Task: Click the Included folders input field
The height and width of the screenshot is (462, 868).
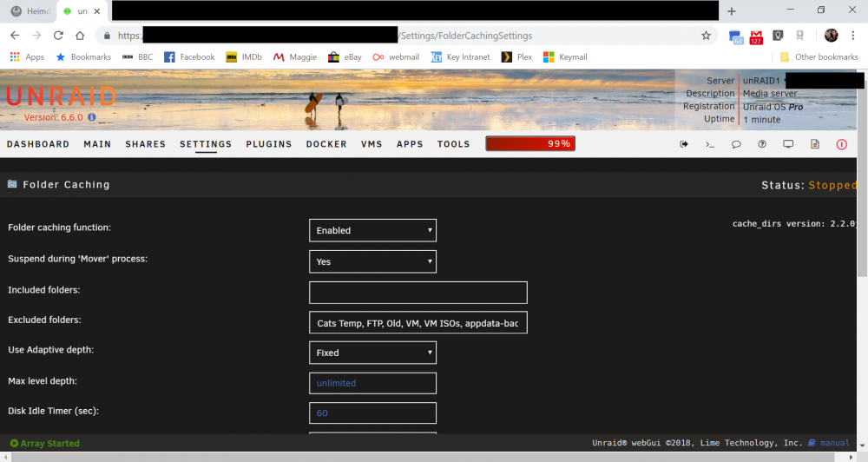Action: point(418,293)
